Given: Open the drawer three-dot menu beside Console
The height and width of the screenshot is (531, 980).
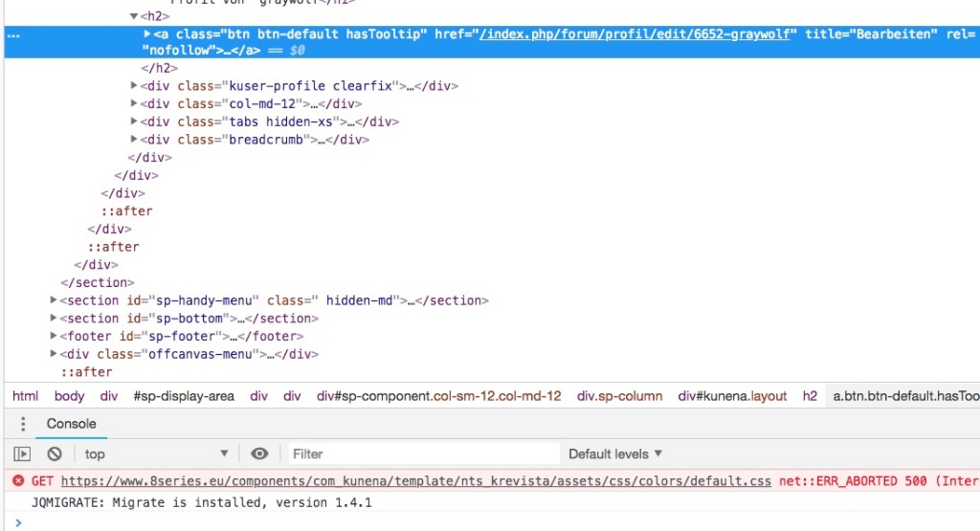Looking at the screenshot, I should [23, 424].
